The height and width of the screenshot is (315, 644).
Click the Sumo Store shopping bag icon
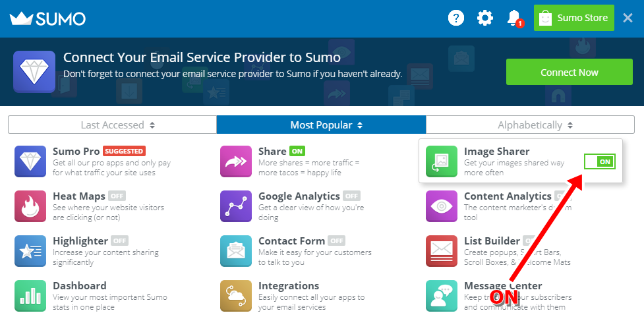coord(545,18)
